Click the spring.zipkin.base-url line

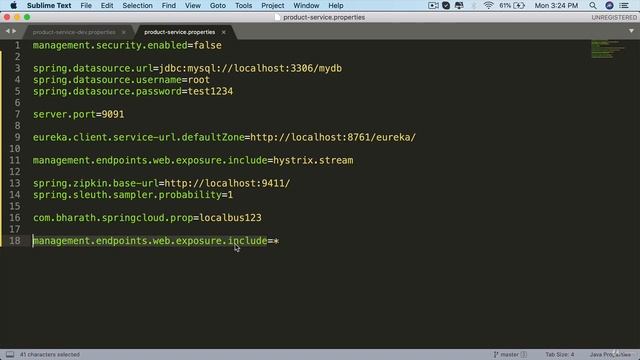tap(161, 183)
